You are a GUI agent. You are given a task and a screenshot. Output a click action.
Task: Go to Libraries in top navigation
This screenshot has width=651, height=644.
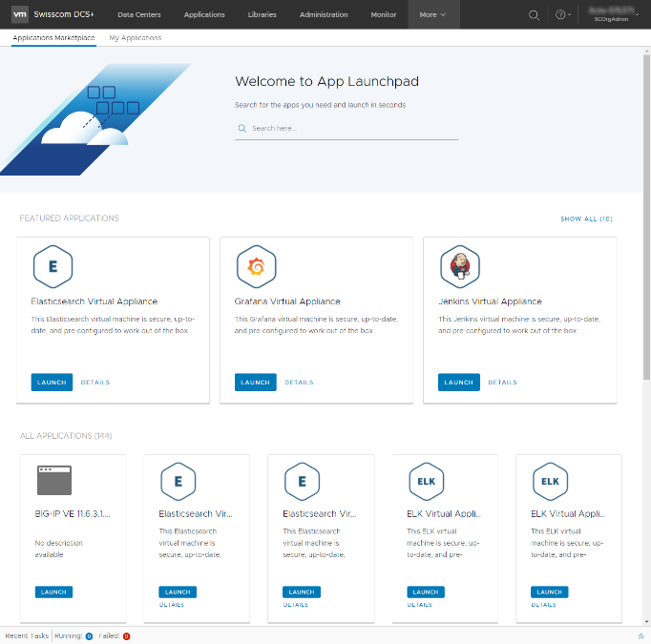pos(262,14)
